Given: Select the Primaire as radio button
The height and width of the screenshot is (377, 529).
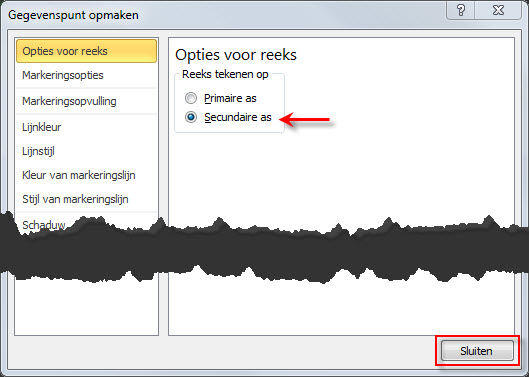Looking at the screenshot, I should pyautogui.click(x=191, y=98).
